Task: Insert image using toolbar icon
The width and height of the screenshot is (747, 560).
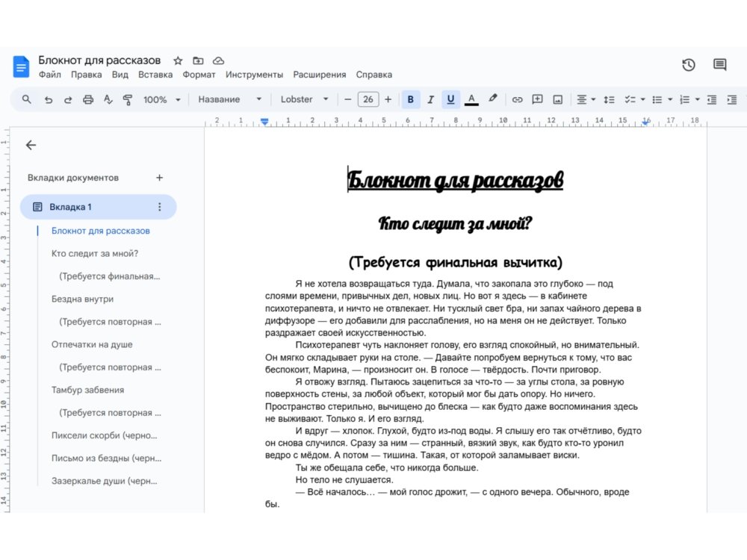Action: pos(557,99)
